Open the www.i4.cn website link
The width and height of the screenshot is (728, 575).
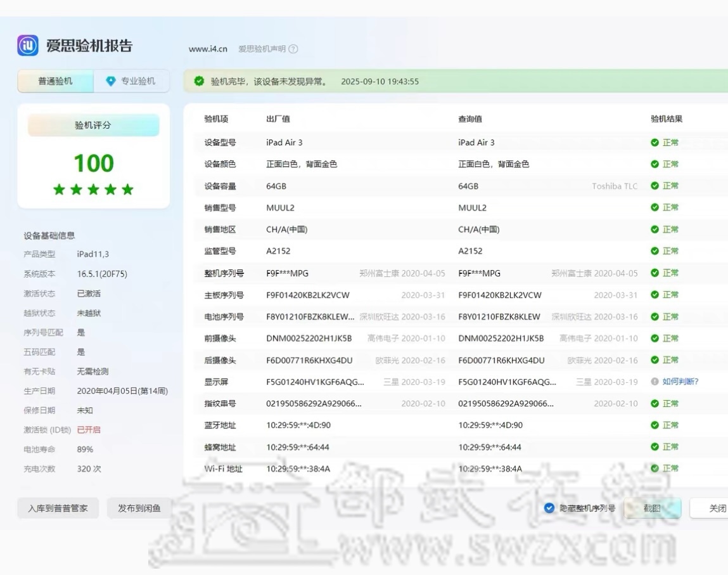208,49
